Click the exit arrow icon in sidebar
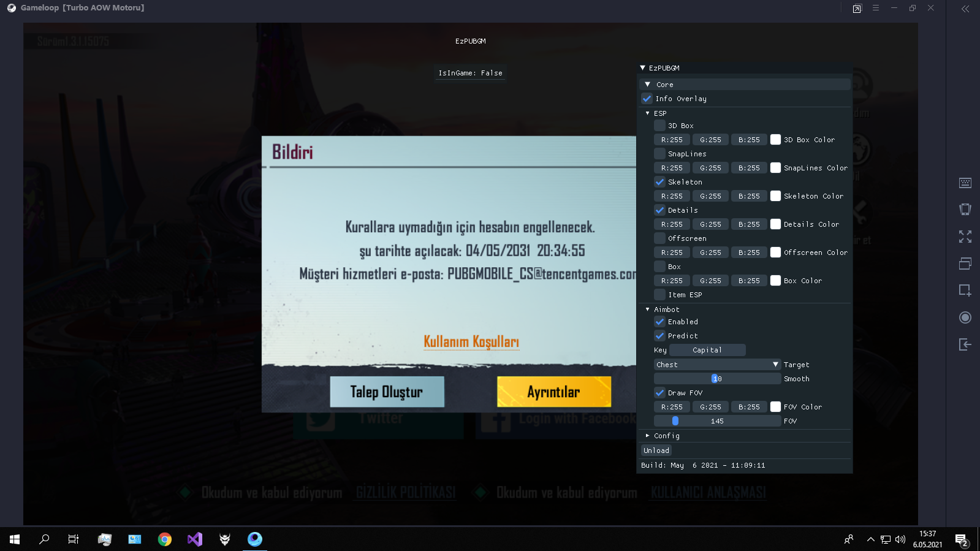The image size is (980, 551). 965,344
